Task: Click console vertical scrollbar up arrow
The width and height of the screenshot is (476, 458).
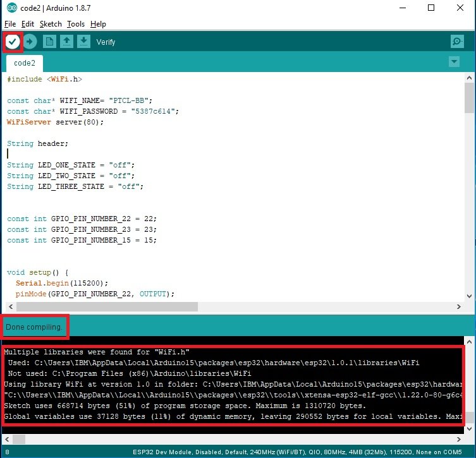Action: [x=469, y=342]
